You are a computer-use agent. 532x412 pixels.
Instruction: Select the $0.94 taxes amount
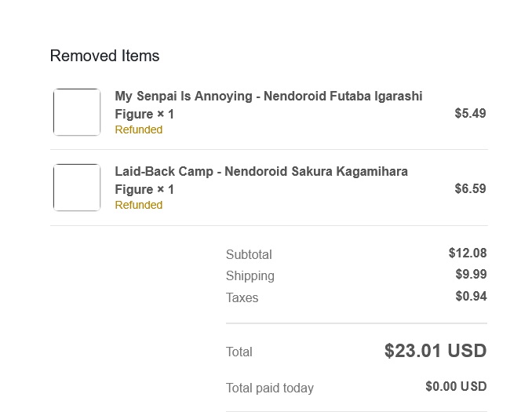(471, 297)
